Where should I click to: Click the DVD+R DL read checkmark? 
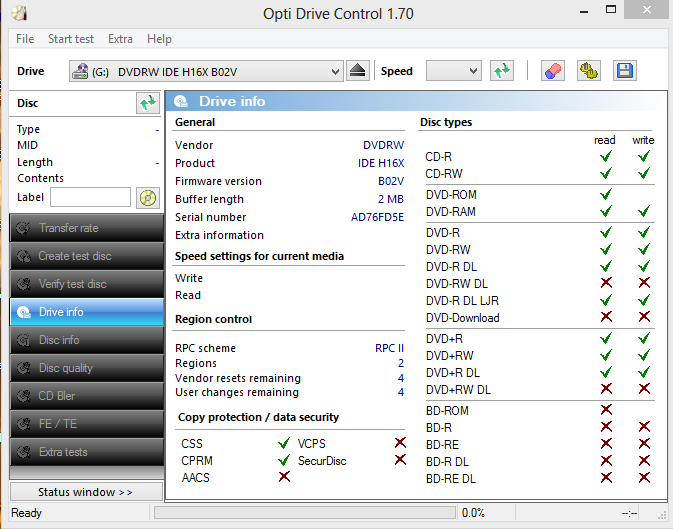[x=606, y=372]
